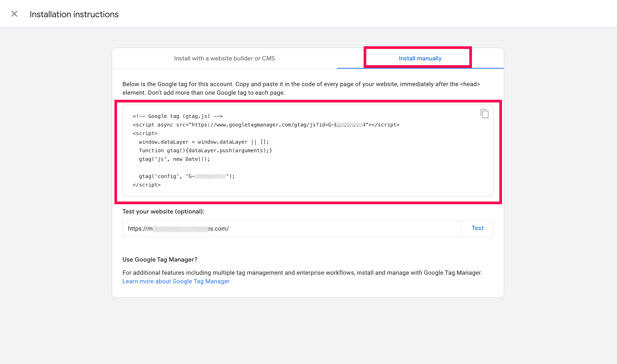Click the function gtag() code line
Image resolution: width=617 pixels, height=364 pixels.
click(x=205, y=151)
